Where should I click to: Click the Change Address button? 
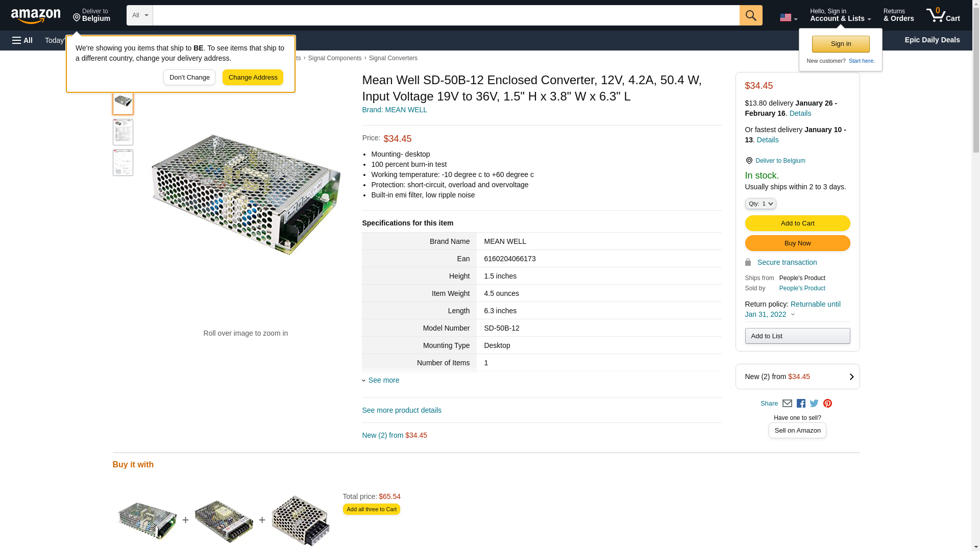coord(253,78)
